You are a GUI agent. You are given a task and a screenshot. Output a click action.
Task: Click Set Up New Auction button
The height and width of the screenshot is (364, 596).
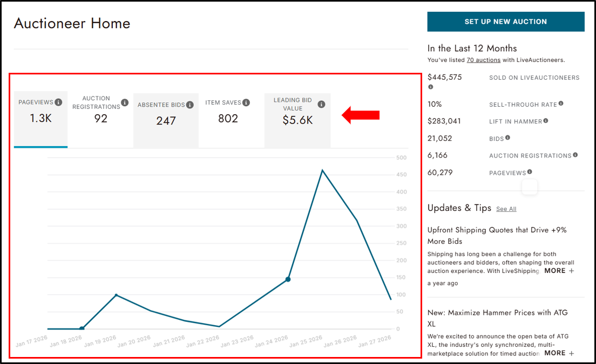click(x=505, y=22)
